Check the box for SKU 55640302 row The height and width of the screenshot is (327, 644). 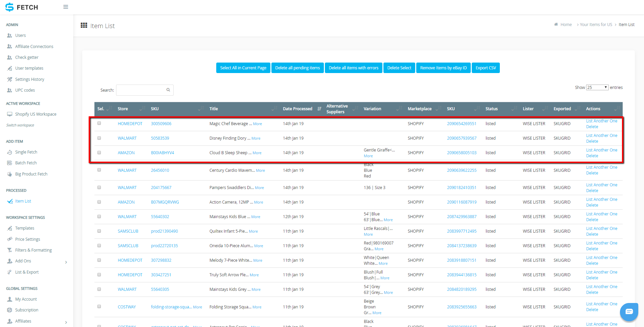[99, 216]
